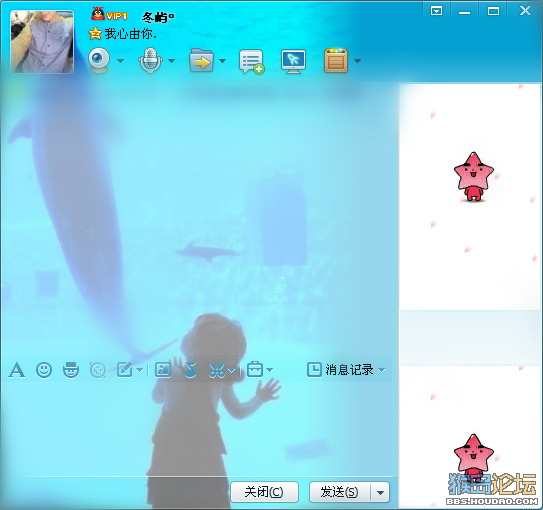Image resolution: width=543 pixels, height=510 pixels.
Task: Insert a picture with image icon
Action: 163,370
